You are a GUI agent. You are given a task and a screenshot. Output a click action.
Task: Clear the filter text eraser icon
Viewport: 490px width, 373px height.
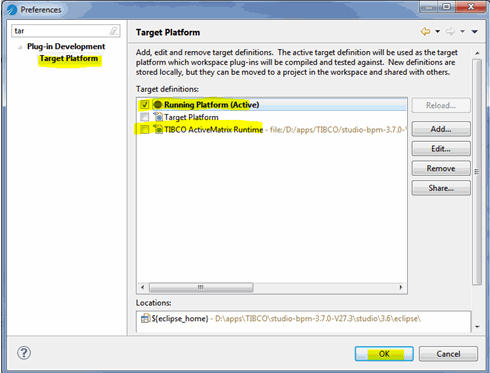tap(113, 31)
